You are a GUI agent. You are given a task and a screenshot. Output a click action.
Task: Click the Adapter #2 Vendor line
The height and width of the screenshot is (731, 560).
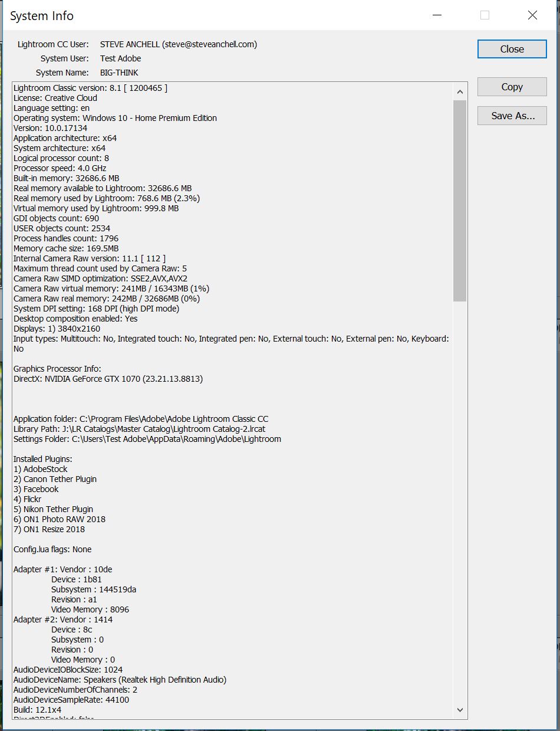(63, 619)
